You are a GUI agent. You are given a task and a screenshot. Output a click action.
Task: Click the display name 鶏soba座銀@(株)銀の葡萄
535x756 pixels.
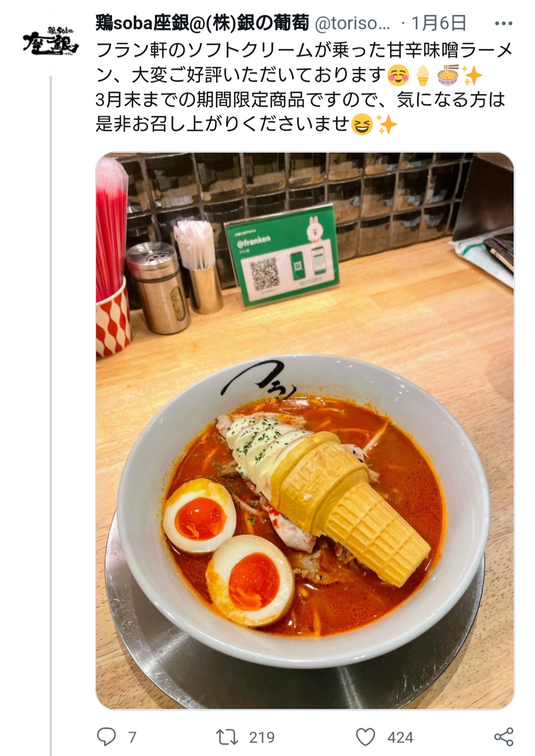coord(202,23)
